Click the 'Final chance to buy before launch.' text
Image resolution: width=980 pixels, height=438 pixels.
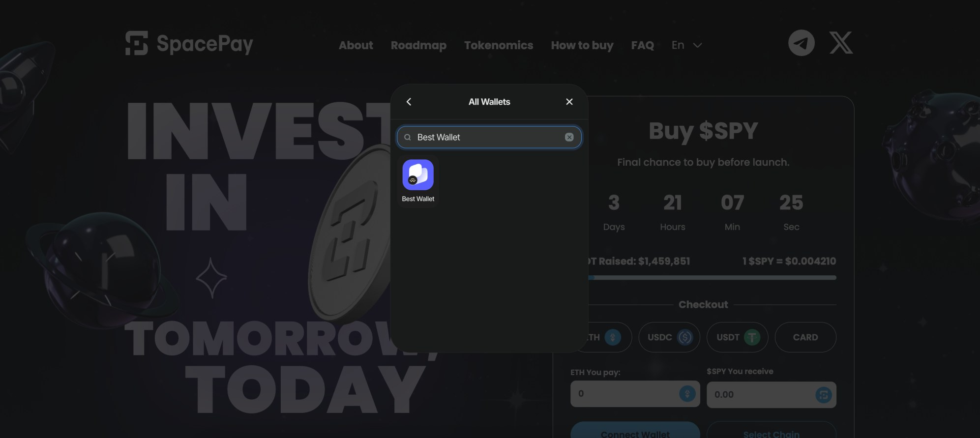[703, 162]
